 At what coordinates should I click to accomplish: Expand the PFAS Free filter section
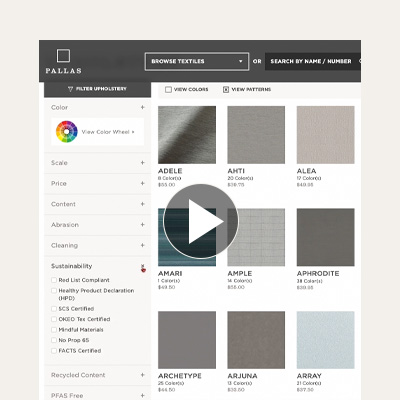pyautogui.click(x=142, y=396)
